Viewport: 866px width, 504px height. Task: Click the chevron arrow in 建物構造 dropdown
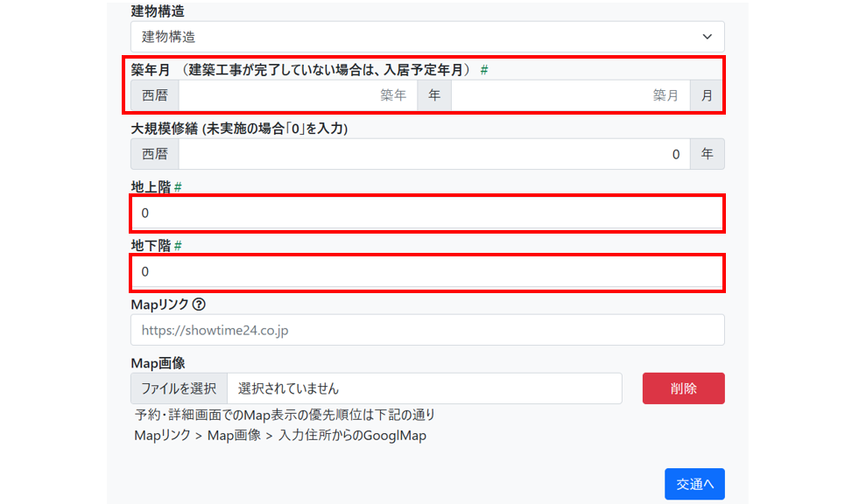click(x=707, y=37)
